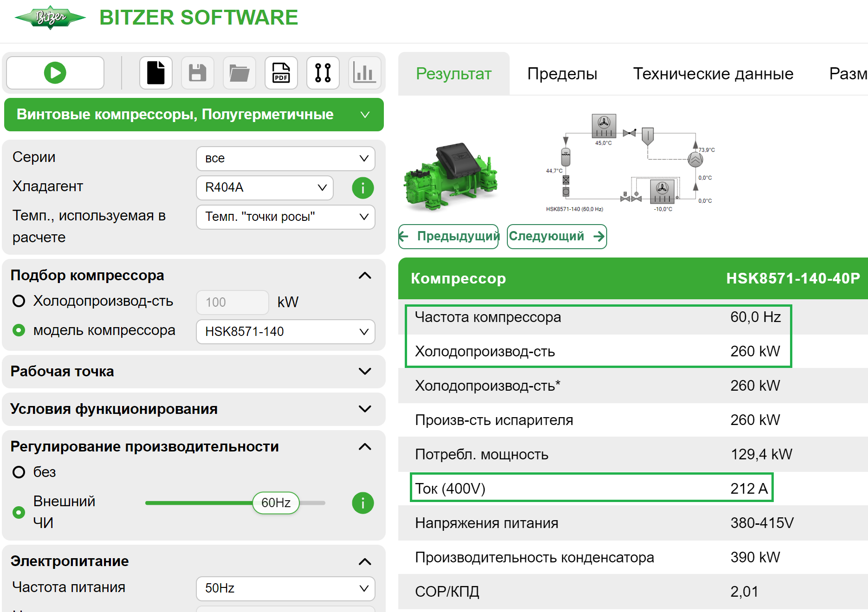Open the Хладагент refrigerant dropdown
The width and height of the screenshot is (868, 612).
point(264,187)
